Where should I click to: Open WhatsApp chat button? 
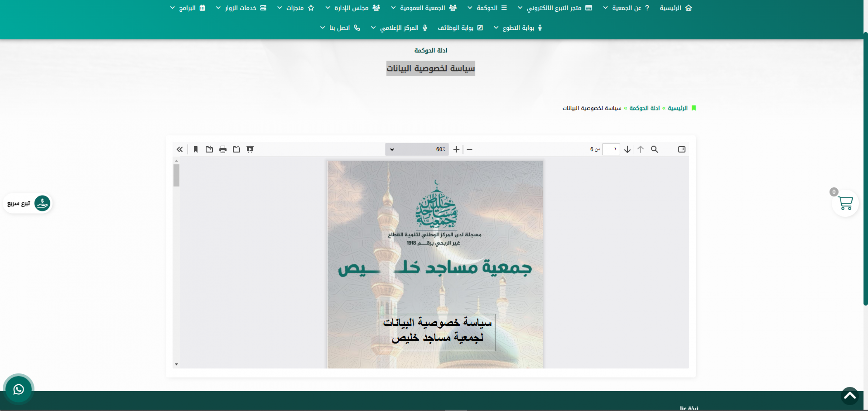coord(19,389)
